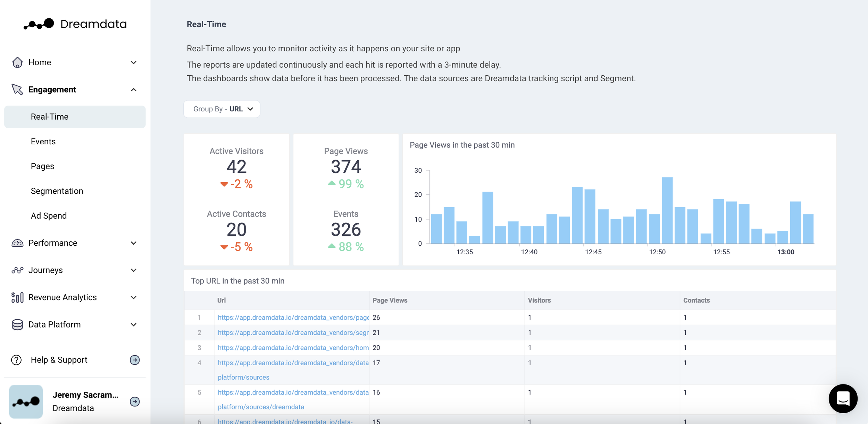Open the Group By URL dropdown
The width and height of the screenshot is (868, 424).
(x=222, y=109)
